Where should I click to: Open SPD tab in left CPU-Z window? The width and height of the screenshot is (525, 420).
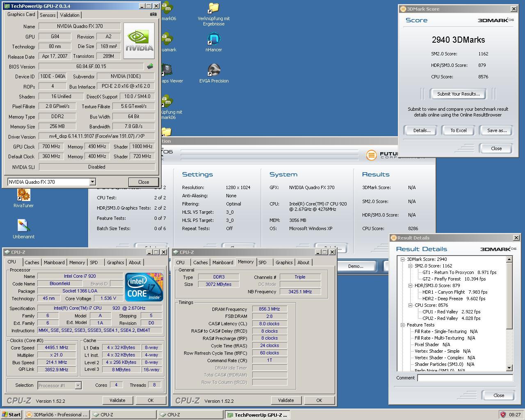click(x=94, y=262)
